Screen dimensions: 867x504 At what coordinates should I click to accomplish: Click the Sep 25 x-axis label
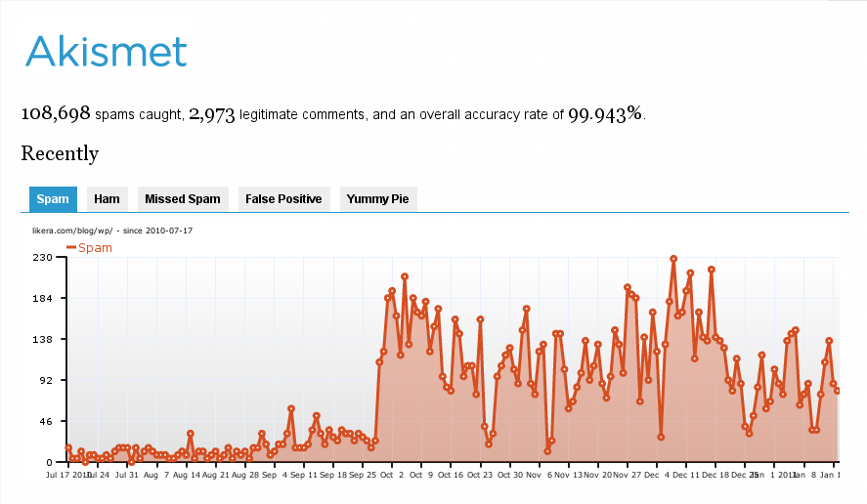pos(363,475)
